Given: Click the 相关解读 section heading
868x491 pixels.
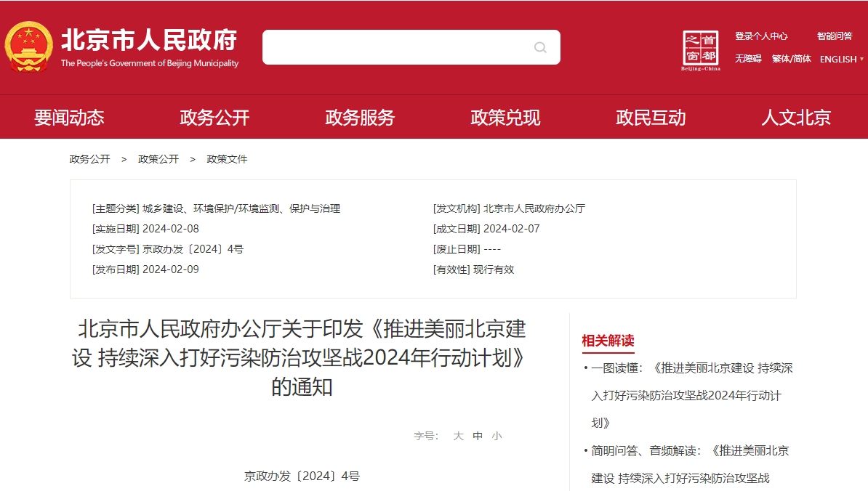Looking at the screenshot, I should pos(608,341).
